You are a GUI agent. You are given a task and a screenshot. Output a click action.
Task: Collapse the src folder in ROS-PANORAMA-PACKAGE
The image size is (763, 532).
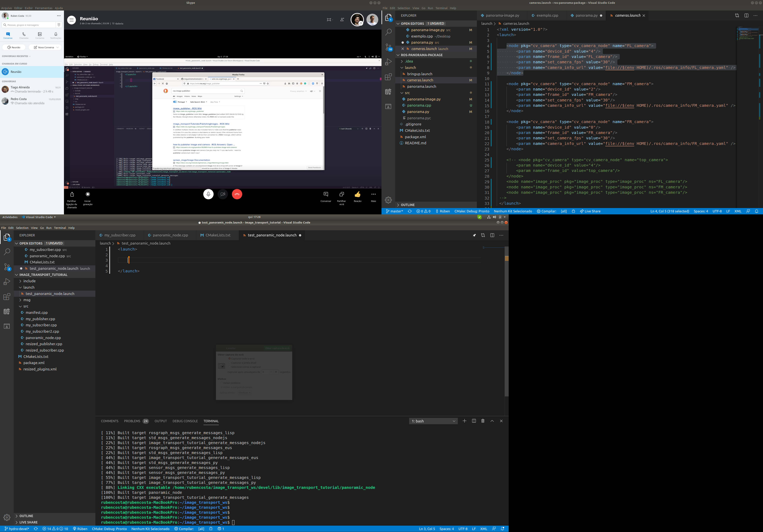pos(407,93)
